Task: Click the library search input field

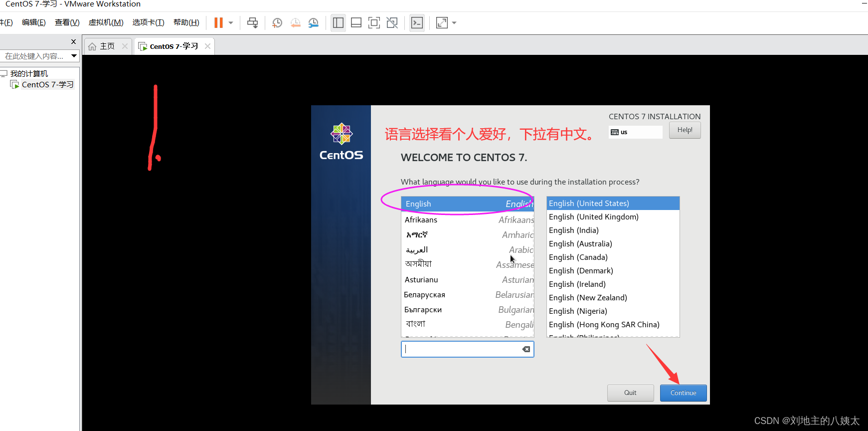Action: coord(34,56)
